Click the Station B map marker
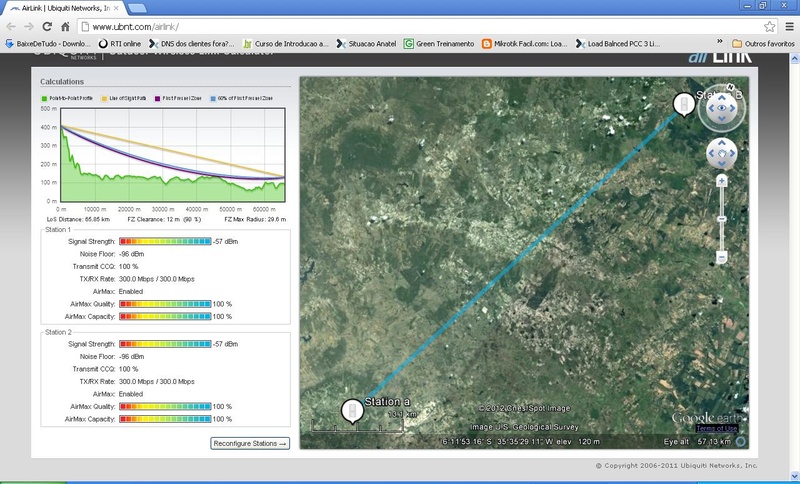 pos(684,105)
